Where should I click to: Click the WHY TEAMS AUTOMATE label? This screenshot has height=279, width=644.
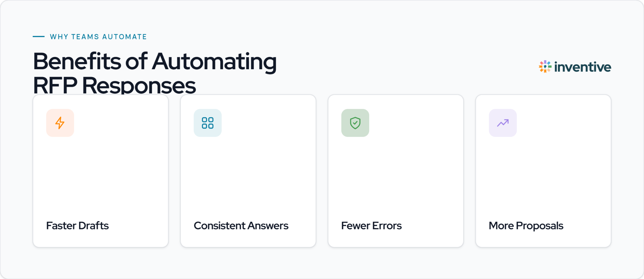[98, 37]
